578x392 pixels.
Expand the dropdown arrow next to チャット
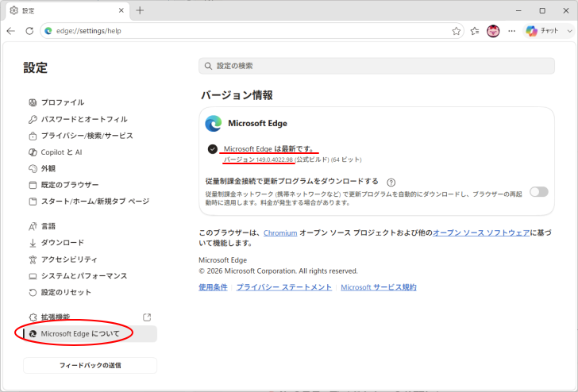click(569, 31)
